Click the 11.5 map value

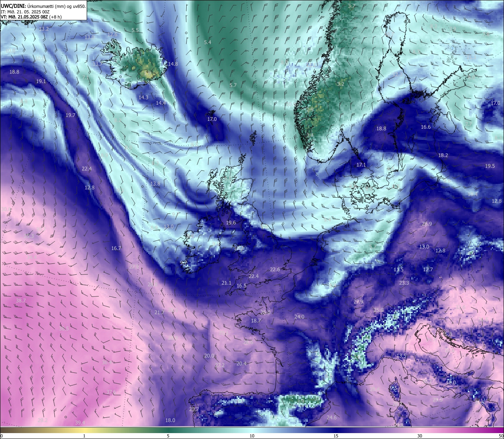click(x=398, y=270)
